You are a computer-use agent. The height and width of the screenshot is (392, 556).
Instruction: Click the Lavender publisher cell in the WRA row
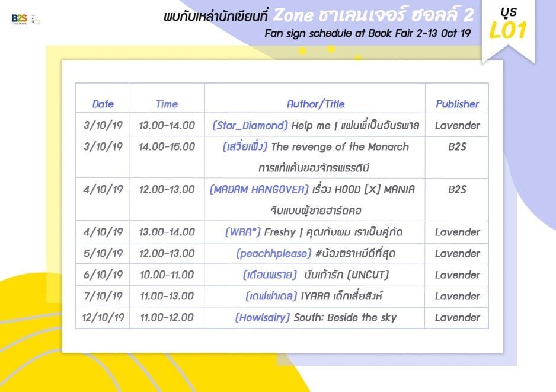pos(457,232)
